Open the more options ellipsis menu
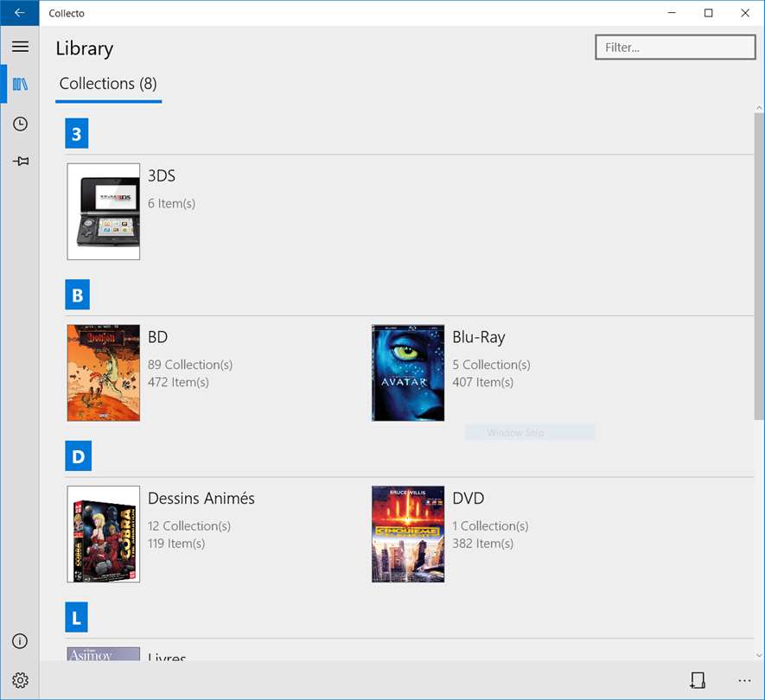Image resolution: width=765 pixels, height=700 pixels. (744, 680)
